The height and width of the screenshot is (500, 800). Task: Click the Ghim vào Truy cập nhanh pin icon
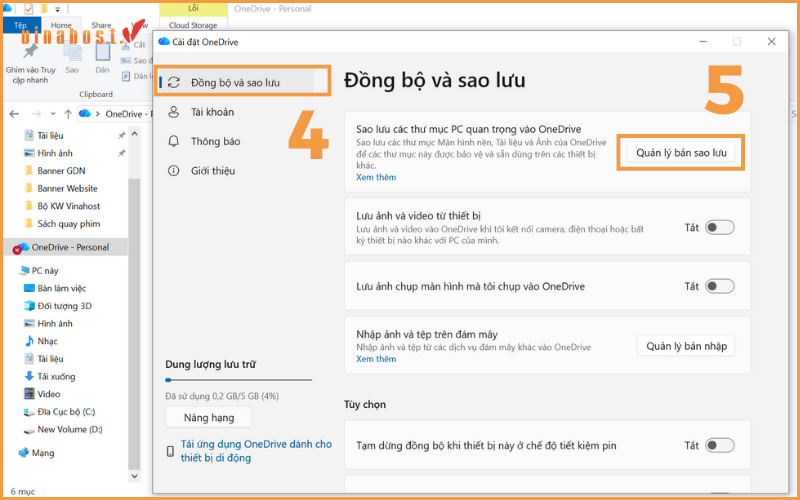click(30, 50)
